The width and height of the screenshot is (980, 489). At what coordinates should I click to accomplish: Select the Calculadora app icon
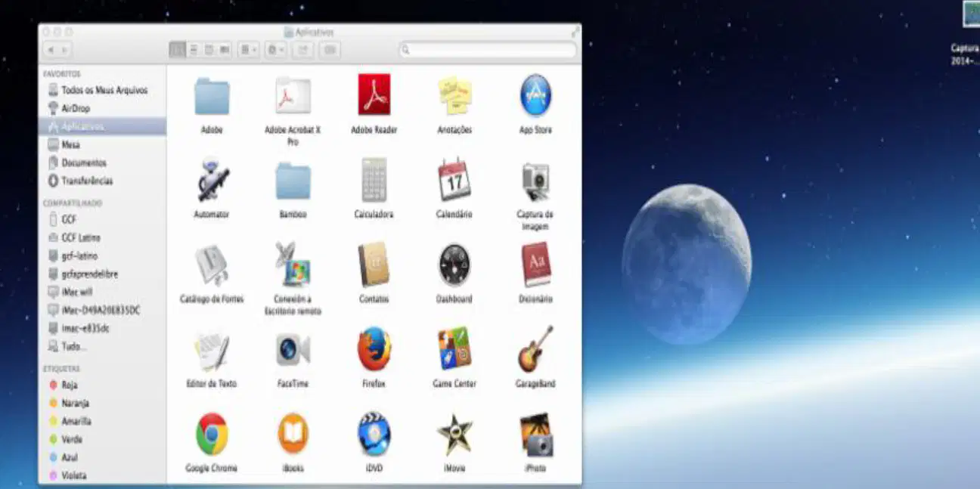pos(374,180)
